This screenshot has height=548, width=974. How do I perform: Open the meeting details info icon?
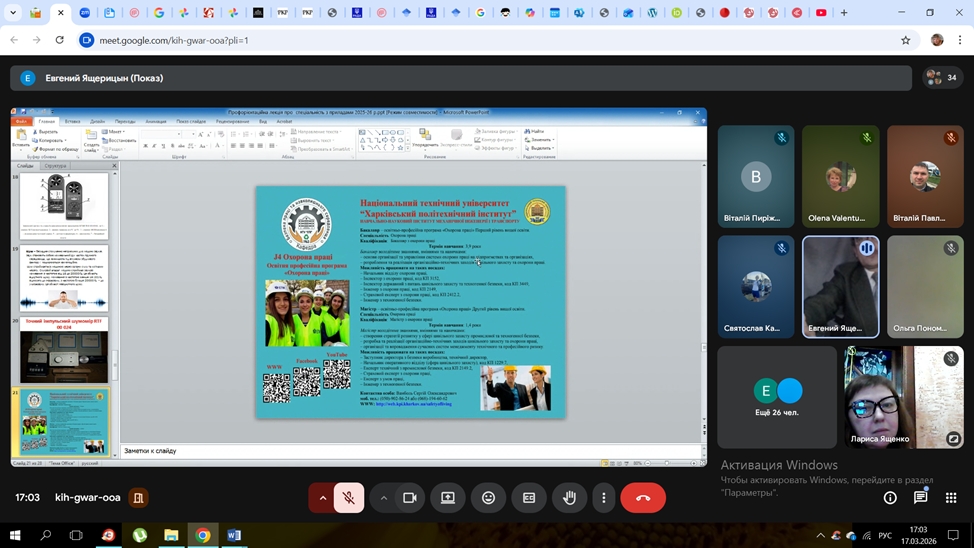pos(890,497)
